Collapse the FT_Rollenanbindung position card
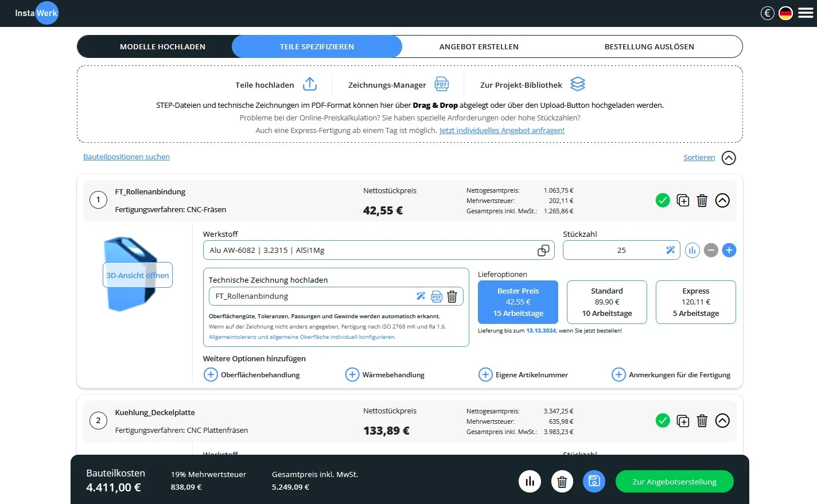Viewport: 817px width, 504px height. [x=722, y=200]
